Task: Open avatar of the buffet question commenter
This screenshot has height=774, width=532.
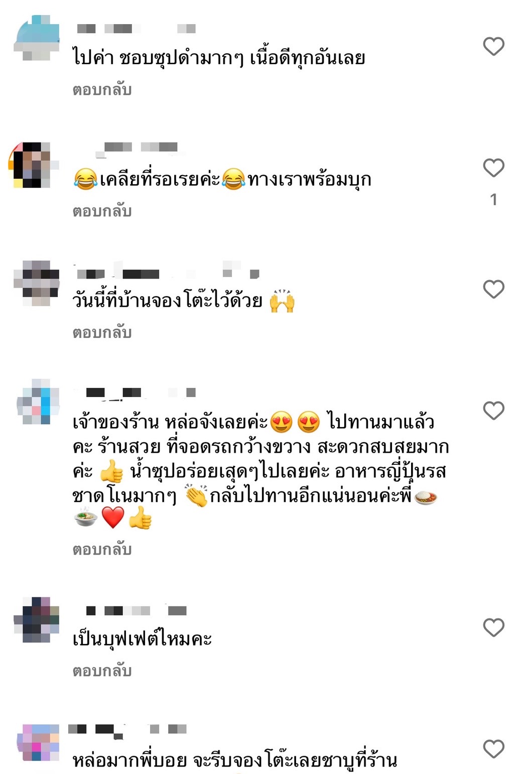Action: tap(37, 620)
